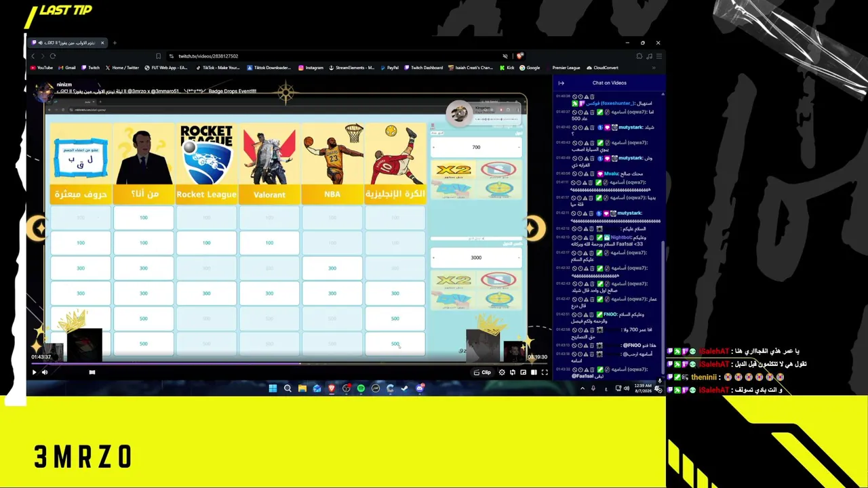Open Instagram bookmark
Viewport: 868px width, 488px height.
pos(311,68)
